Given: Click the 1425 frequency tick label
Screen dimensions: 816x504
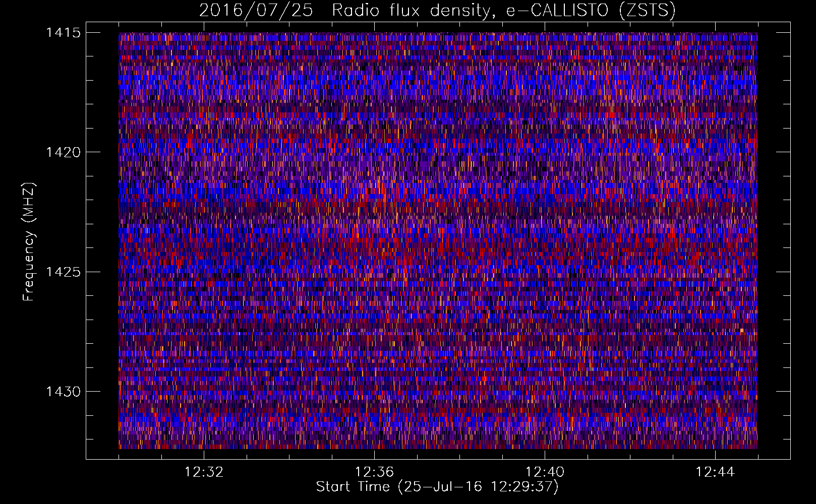Looking at the screenshot, I should coord(64,272).
